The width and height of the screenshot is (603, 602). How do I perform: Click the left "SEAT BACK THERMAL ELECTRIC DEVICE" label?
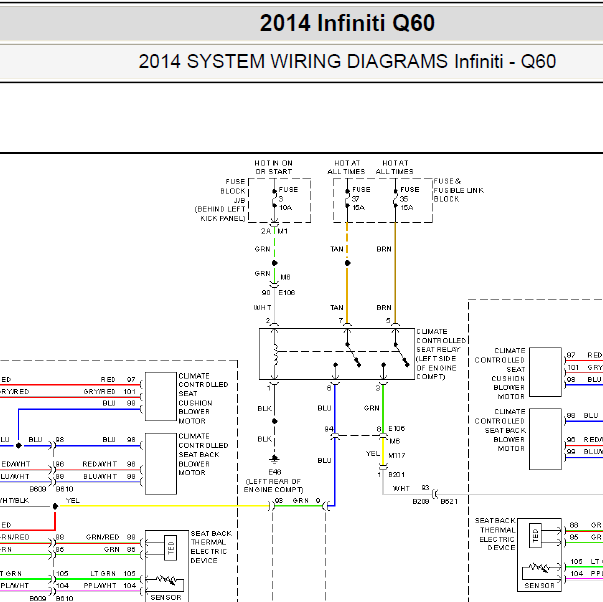pos(211,547)
